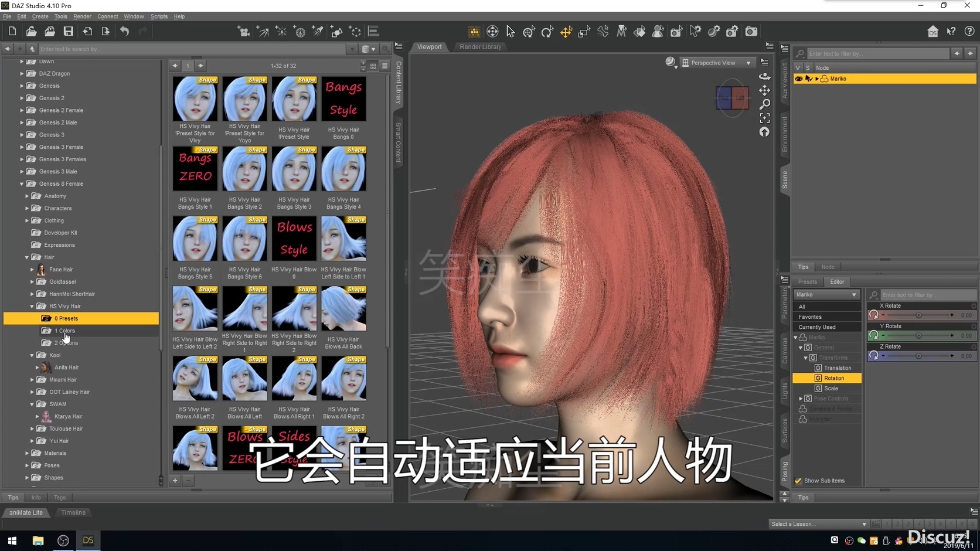Start a render with the camera icon
This screenshot has height=551, width=980.
click(751, 32)
